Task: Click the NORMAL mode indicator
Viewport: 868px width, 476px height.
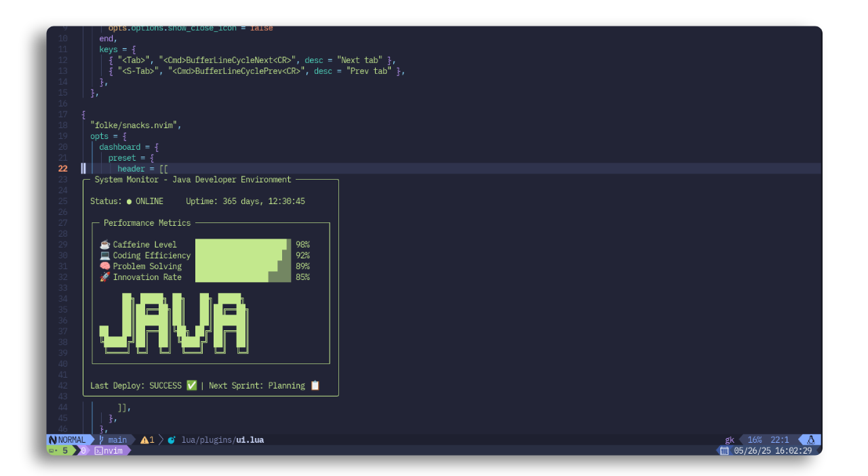Action: [x=72, y=440]
